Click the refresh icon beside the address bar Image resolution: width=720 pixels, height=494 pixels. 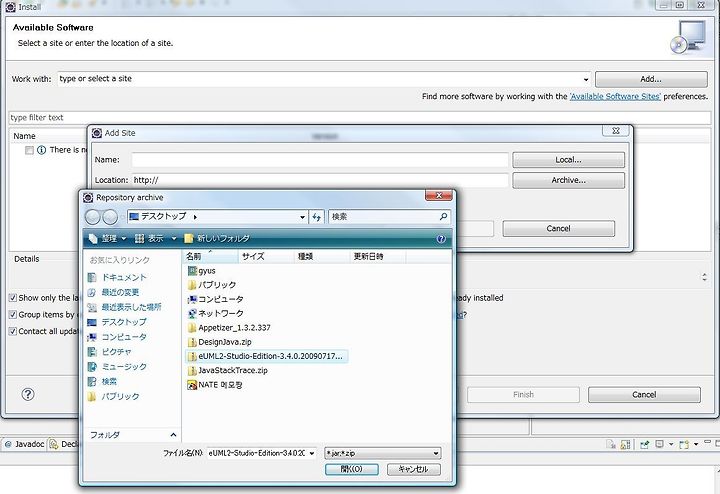coord(317,217)
